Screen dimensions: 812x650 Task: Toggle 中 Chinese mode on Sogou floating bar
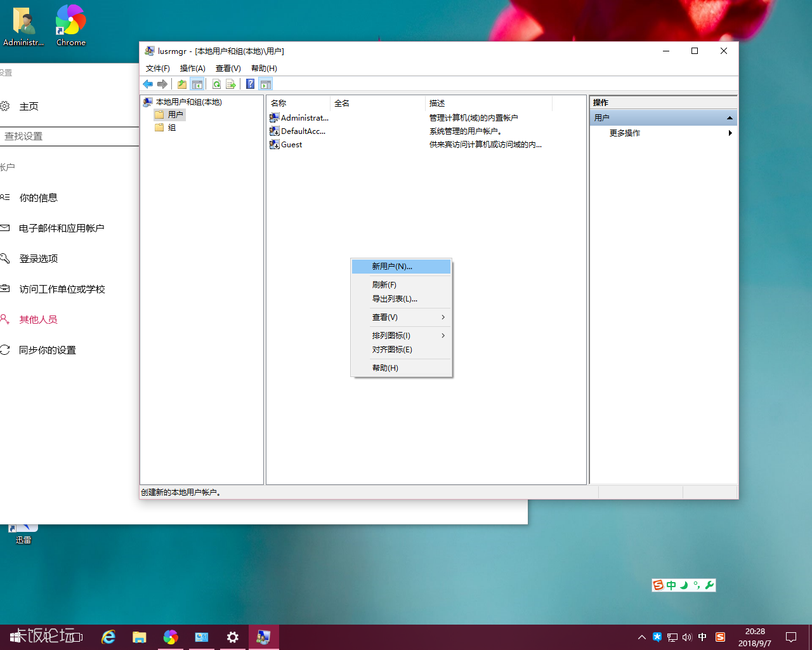click(671, 585)
